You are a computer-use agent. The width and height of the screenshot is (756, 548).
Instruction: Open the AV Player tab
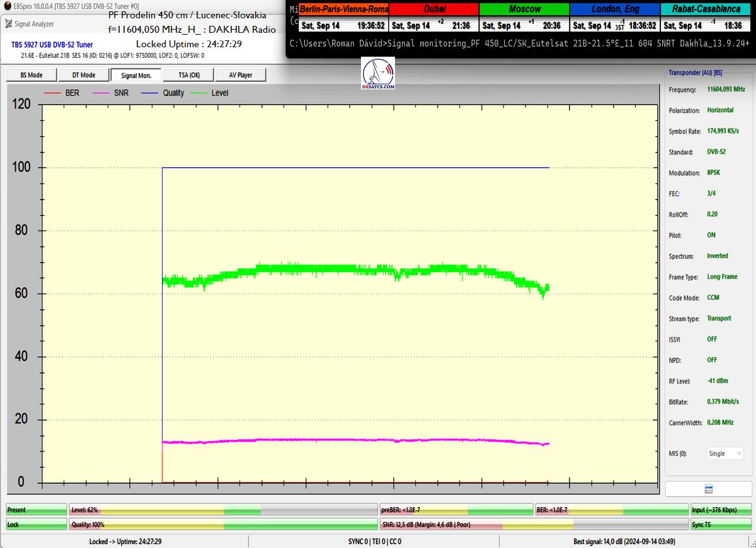click(240, 75)
